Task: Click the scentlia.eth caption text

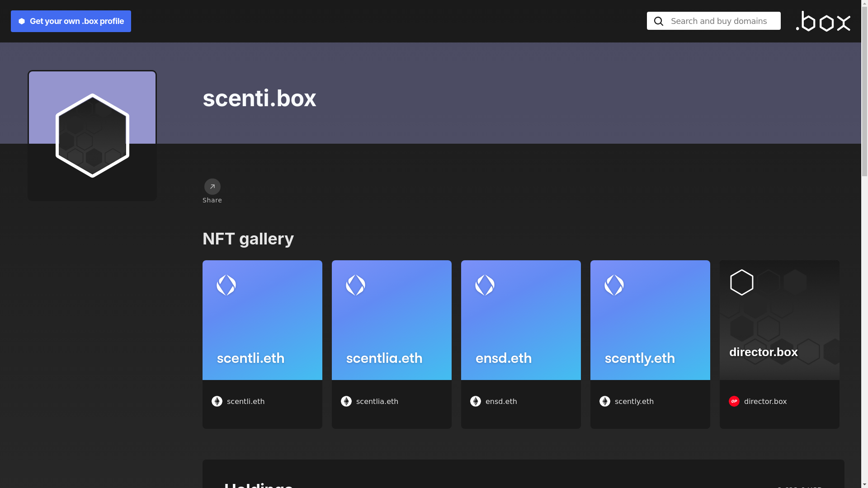Action: [377, 401]
